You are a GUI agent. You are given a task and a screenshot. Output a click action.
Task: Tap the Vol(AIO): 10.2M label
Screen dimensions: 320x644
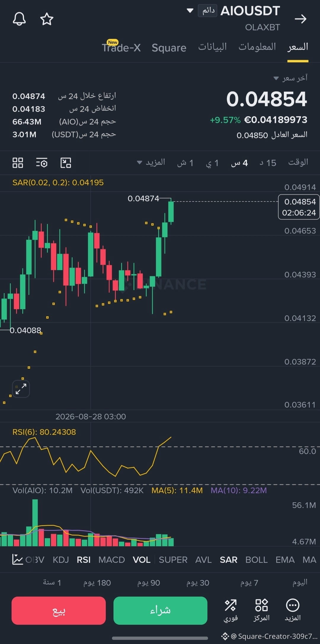point(42,490)
